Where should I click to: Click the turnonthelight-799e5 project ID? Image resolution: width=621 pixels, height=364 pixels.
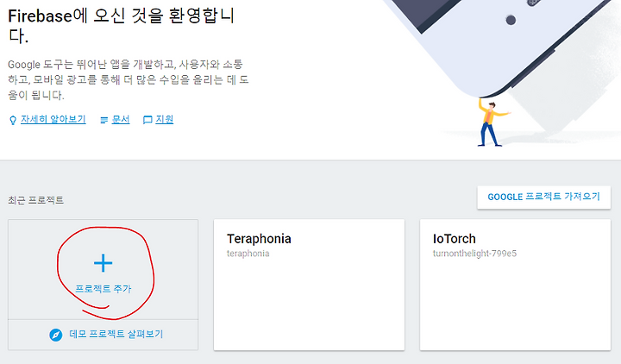[474, 254]
